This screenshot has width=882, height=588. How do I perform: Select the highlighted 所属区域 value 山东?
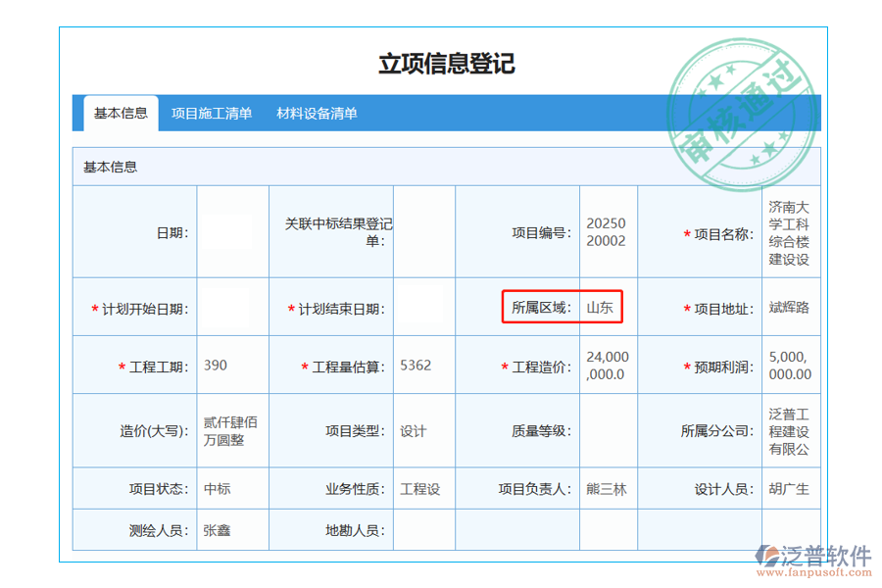(598, 308)
